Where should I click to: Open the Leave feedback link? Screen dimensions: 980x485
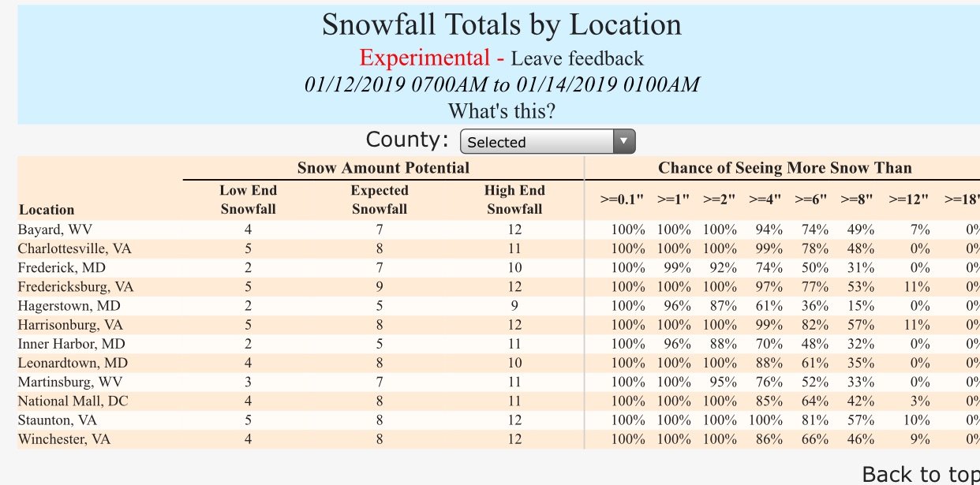577,58
